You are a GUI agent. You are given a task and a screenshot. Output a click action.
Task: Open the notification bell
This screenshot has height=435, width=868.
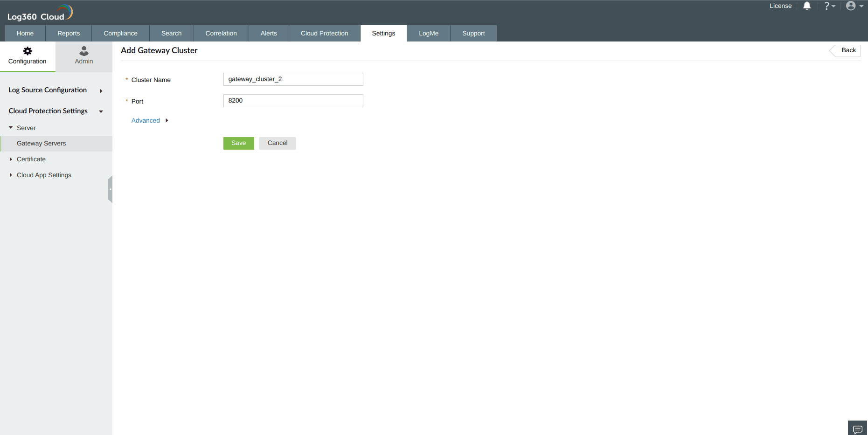[x=807, y=6]
